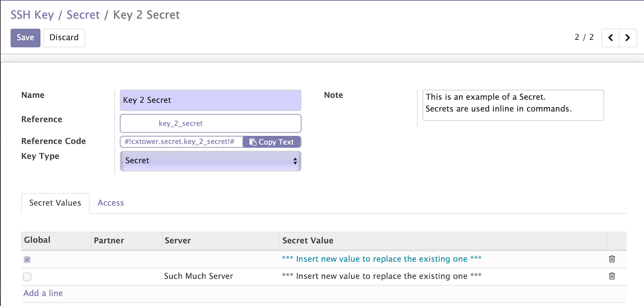This screenshot has height=306, width=644.
Task: Click the record pager 2 / 2 counter
Action: pos(584,37)
